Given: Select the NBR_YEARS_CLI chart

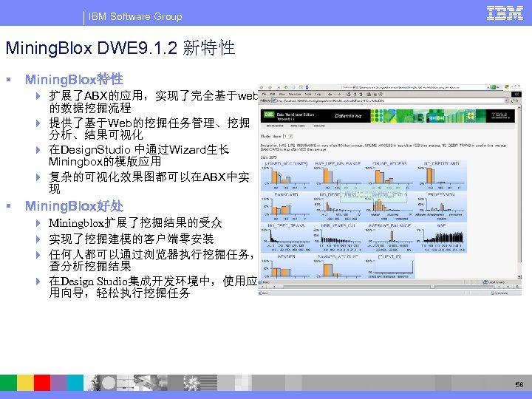Looking at the screenshot, I should click(x=338, y=237).
